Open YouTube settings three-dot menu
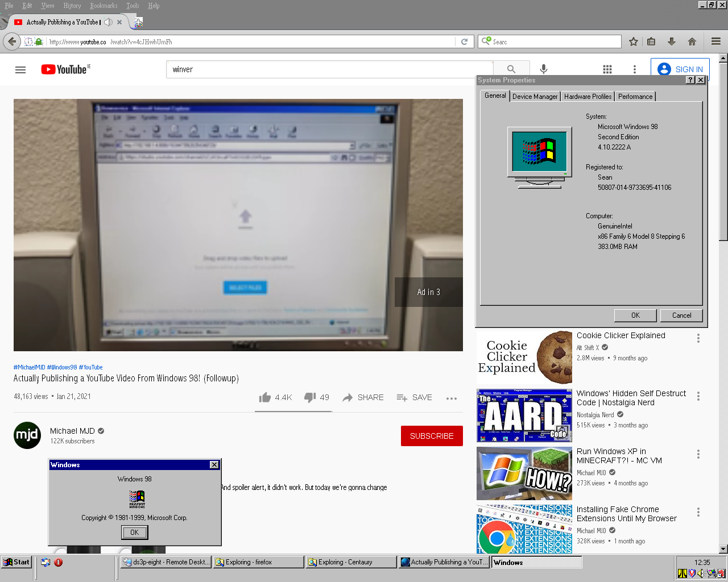Screen dimensions: 728x582 click(x=635, y=69)
